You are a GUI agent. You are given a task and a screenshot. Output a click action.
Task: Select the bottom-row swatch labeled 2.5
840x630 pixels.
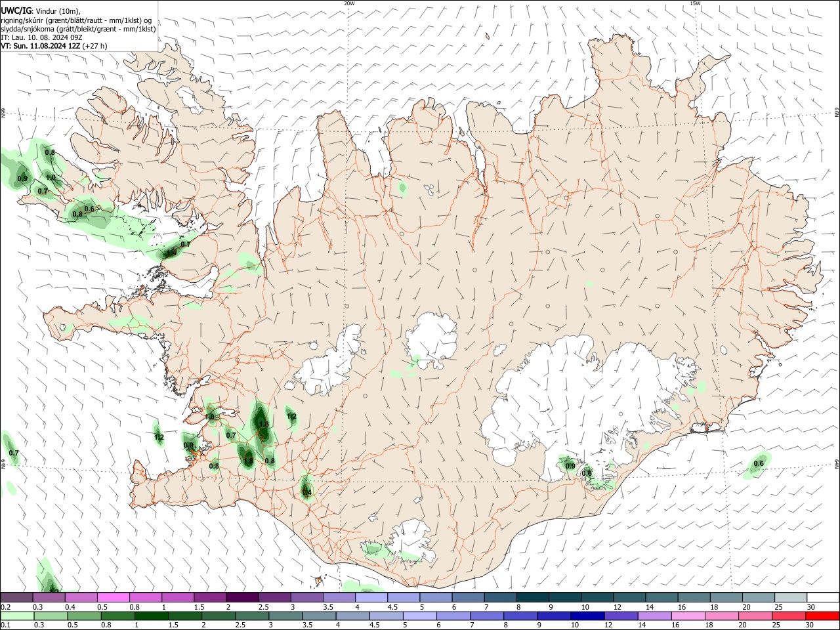(253, 616)
